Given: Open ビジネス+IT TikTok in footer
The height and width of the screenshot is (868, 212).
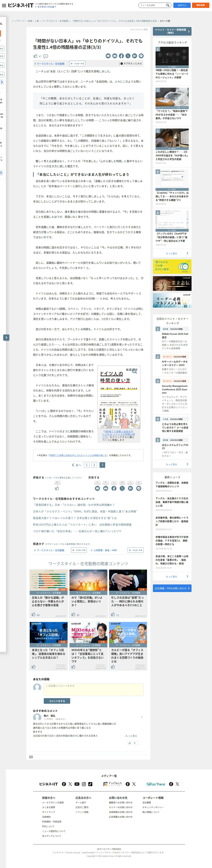Looking at the screenshot, I should [x=90, y=784].
